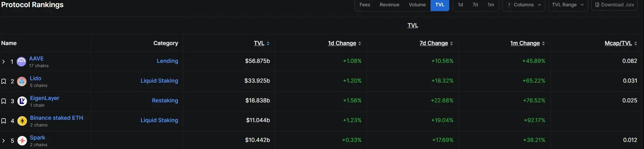Click the EigenLayer logo icon
644x149 pixels.
22,101
